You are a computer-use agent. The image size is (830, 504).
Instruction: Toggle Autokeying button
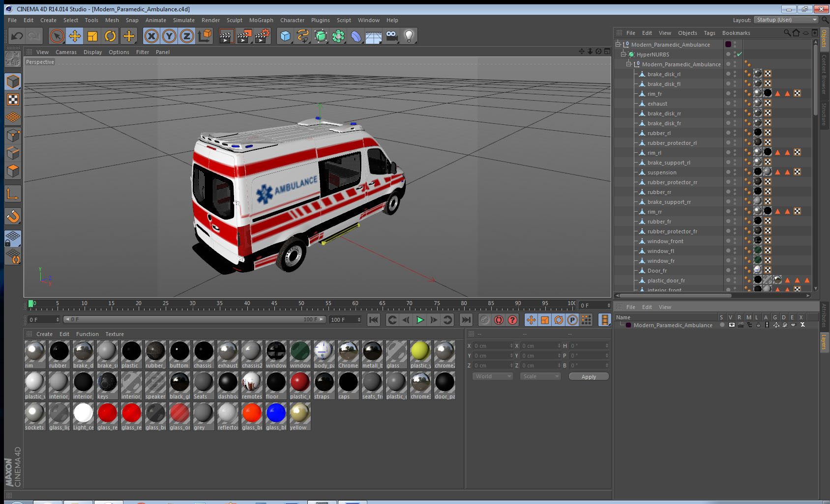499,320
